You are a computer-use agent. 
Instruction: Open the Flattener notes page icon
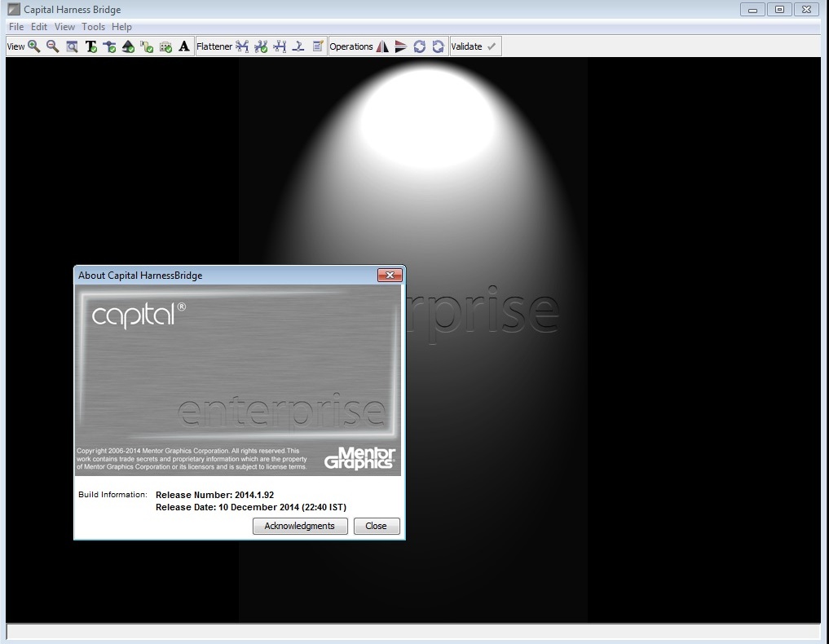(x=317, y=46)
